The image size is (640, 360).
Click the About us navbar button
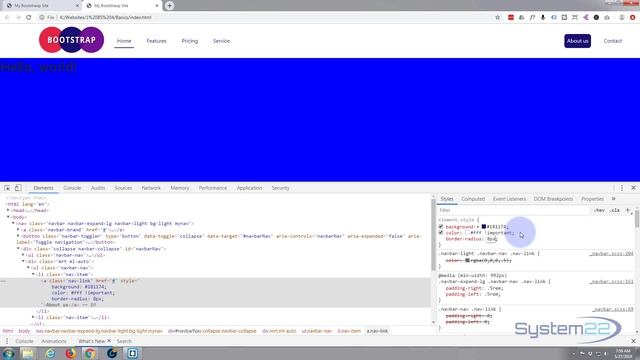tap(578, 41)
